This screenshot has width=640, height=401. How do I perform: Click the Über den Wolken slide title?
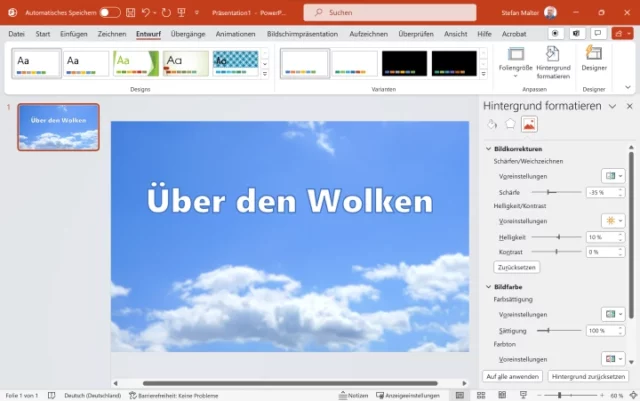(290, 200)
